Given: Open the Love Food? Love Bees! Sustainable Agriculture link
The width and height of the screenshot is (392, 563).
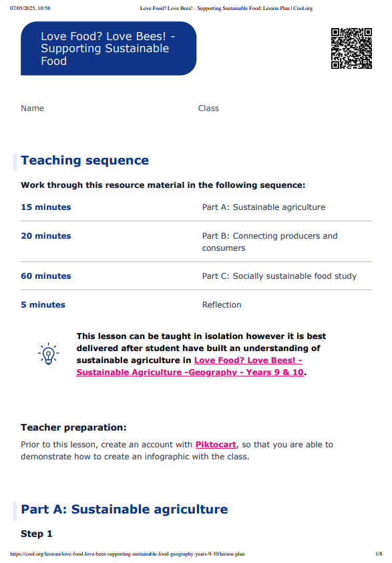Looking at the screenshot, I should [x=190, y=366].
